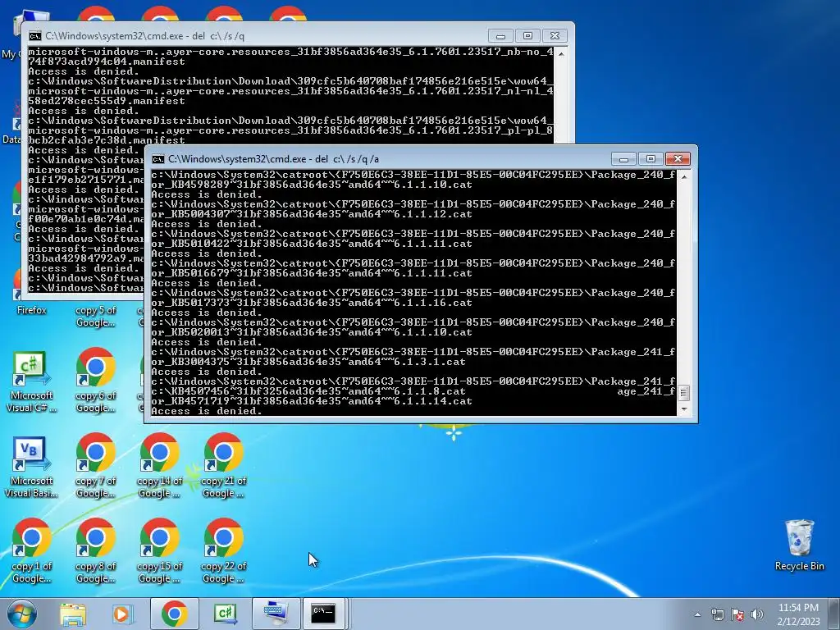The image size is (840, 630).
Task: Open the clock showing 11:54 PM
Action: [798, 608]
